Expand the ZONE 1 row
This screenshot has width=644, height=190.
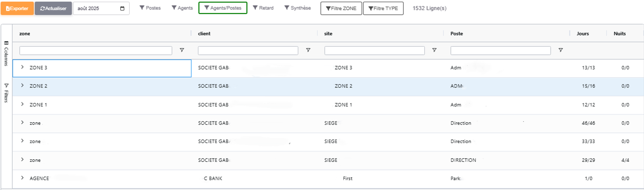point(23,104)
